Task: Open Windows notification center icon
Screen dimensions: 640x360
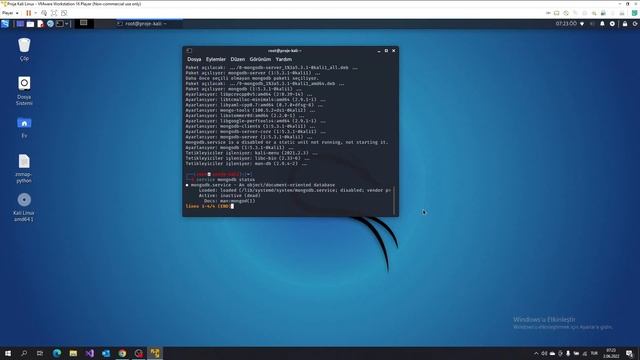Action: point(630,353)
